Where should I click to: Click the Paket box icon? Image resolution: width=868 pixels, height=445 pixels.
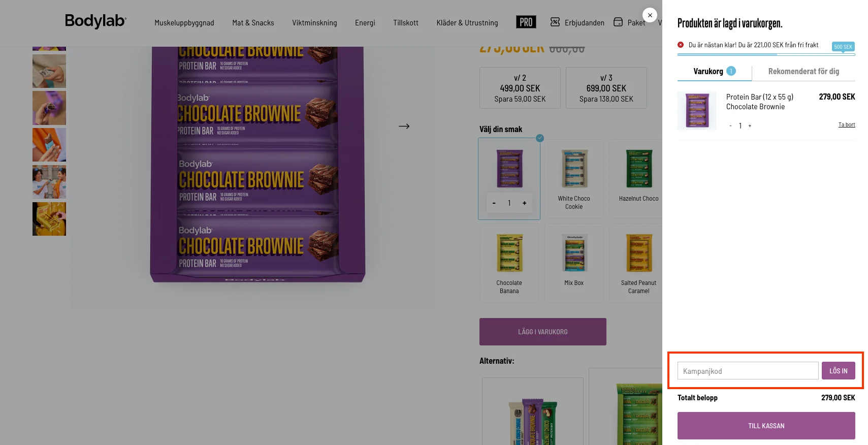618,22
